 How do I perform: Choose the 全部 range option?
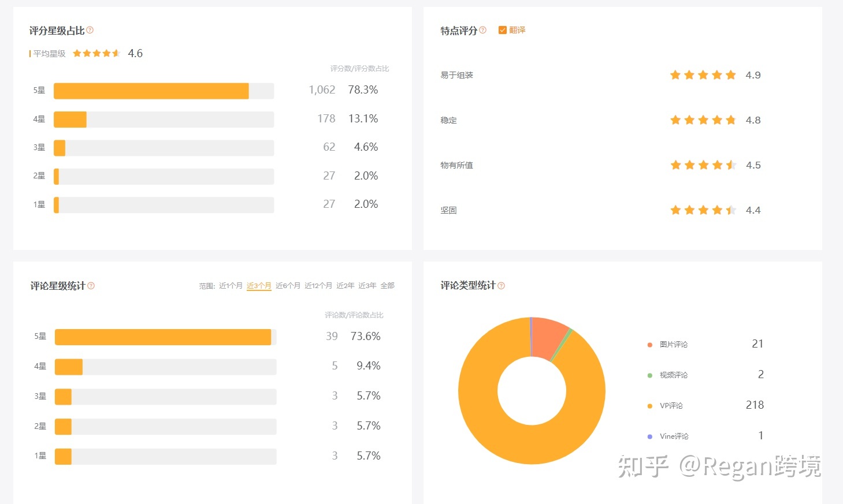pos(387,286)
